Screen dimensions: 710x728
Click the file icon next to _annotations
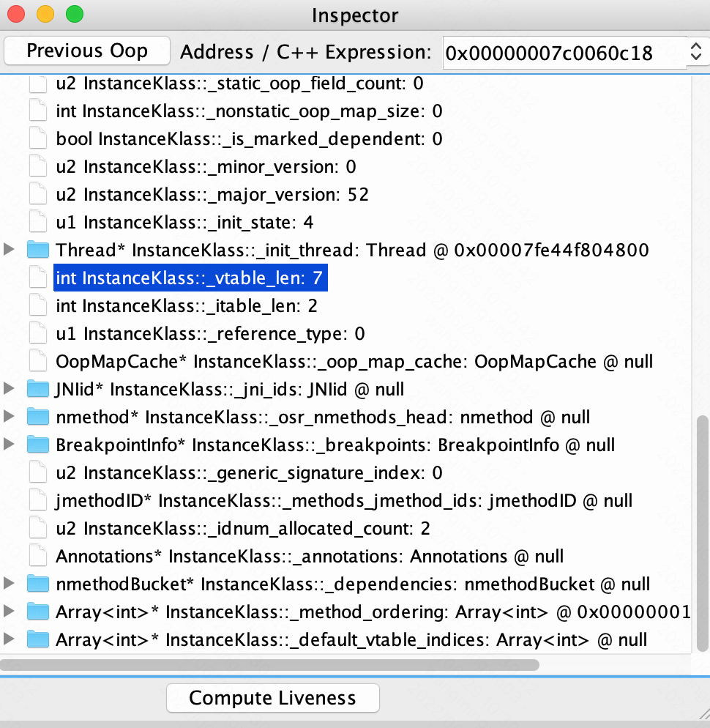point(37,557)
